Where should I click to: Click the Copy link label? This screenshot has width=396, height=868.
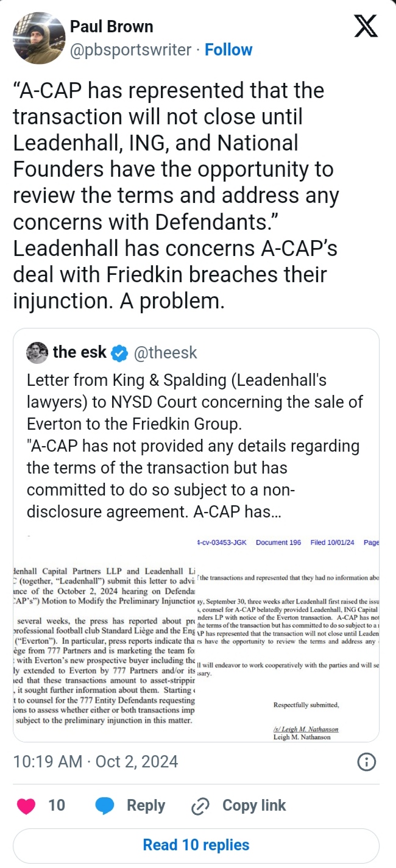tap(254, 805)
